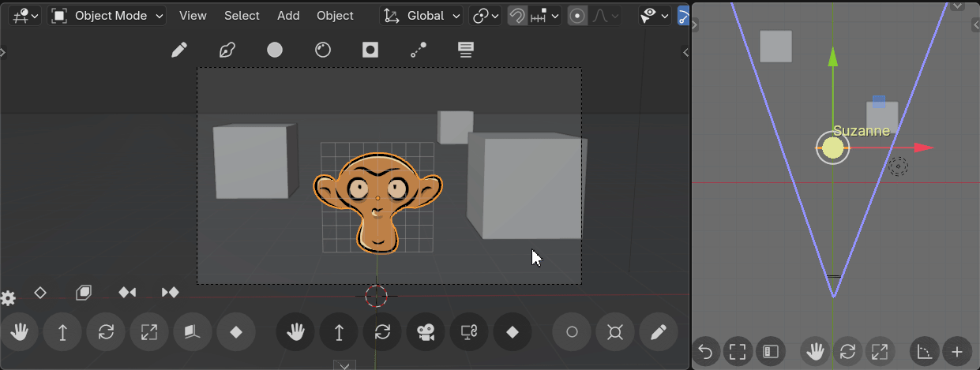Click the vertical arrow button in the dark group
Screen dimensions: 980x370
339,332
